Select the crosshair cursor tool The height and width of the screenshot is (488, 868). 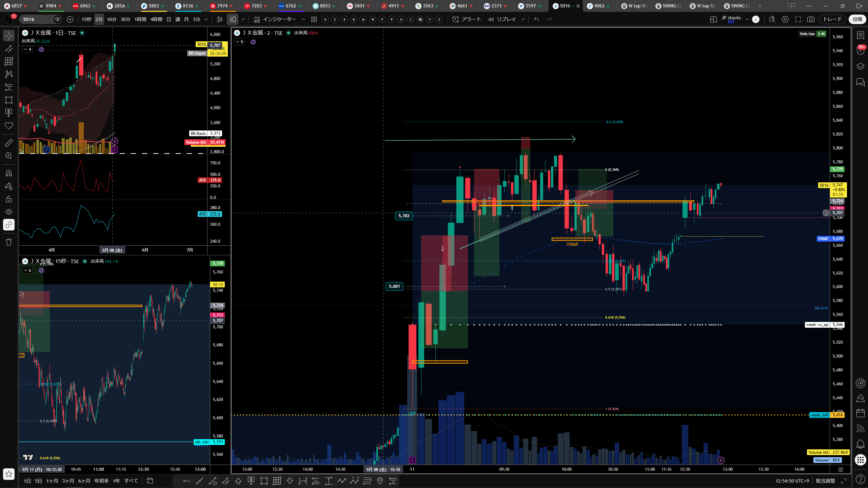pyautogui.click(x=9, y=36)
